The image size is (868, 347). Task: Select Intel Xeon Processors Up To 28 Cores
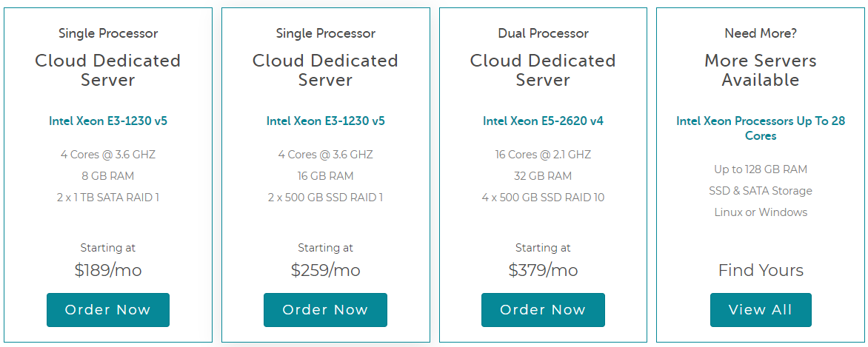click(761, 128)
